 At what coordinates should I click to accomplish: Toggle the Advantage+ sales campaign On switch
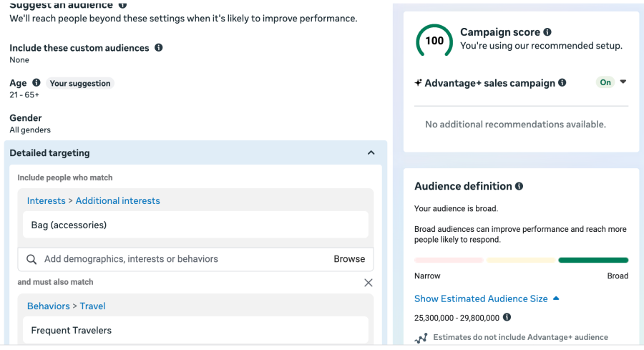[605, 82]
